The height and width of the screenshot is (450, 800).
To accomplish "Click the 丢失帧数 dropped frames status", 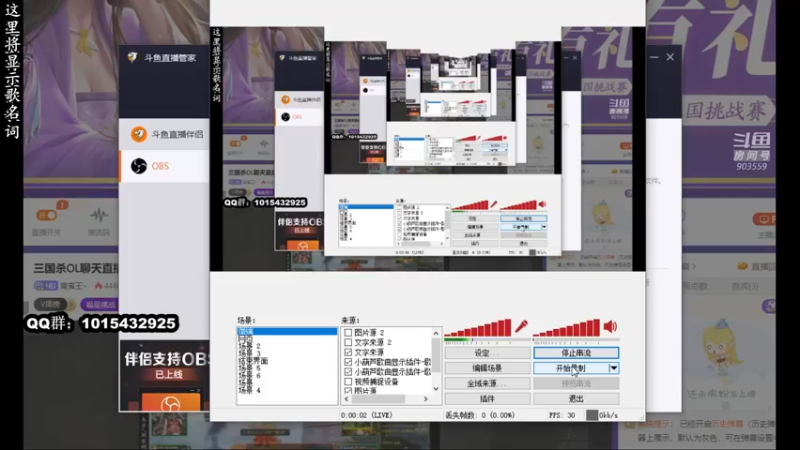I will [x=480, y=415].
